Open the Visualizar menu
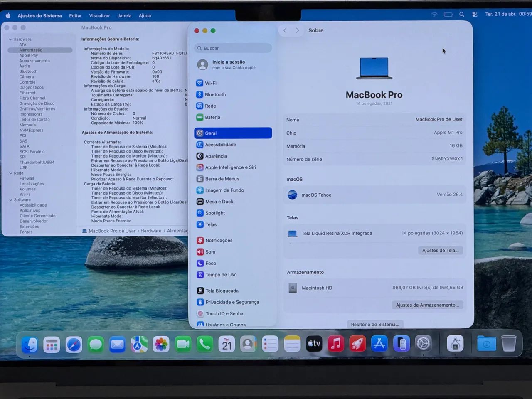This screenshot has width=532, height=399. click(99, 16)
